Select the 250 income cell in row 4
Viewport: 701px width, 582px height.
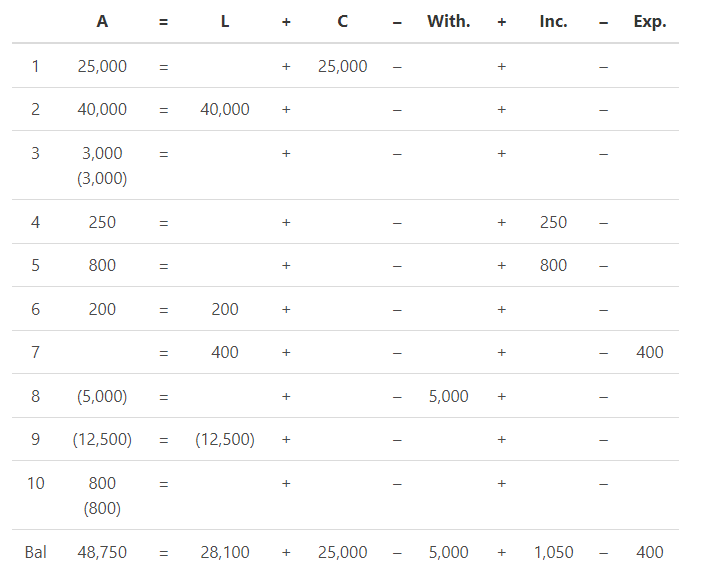click(x=553, y=222)
